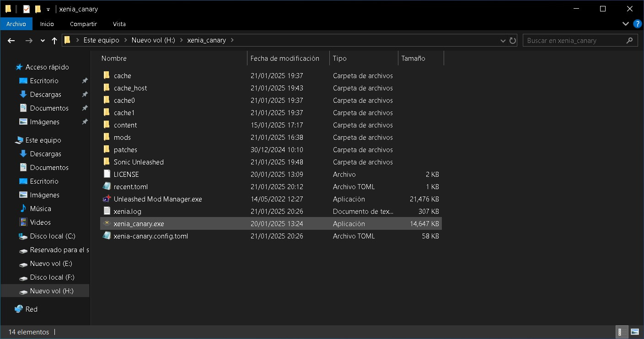
Task: Sort files by the Nombre column header
Action: 114,58
